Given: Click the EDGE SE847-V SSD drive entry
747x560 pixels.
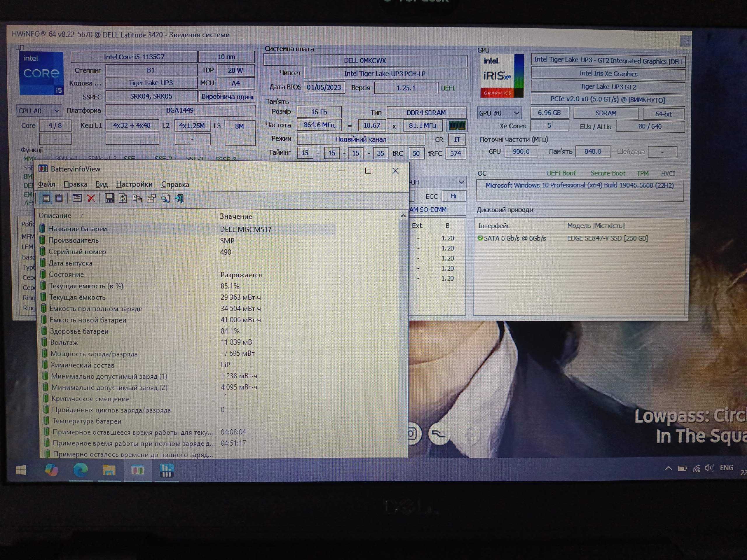Looking at the screenshot, I should point(607,238).
